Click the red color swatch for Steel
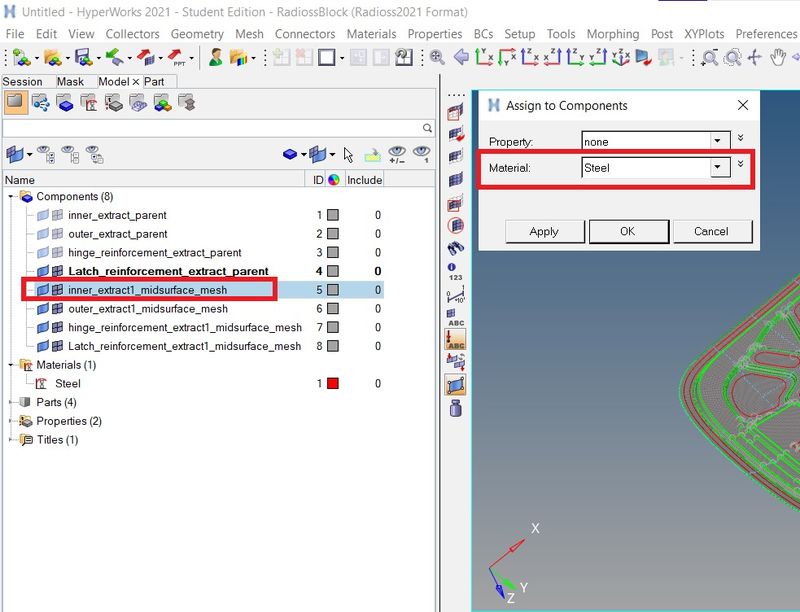This screenshot has width=800, height=612. tap(333, 384)
